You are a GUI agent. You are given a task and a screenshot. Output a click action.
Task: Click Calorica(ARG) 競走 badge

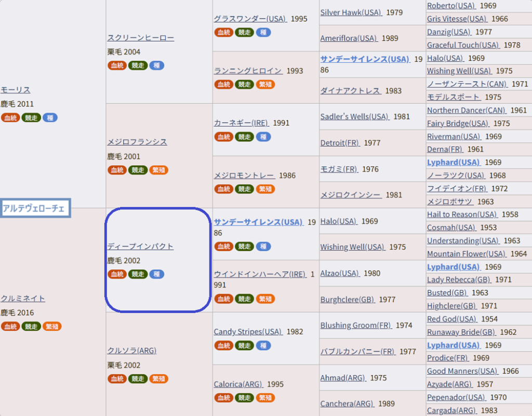(244, 398)
